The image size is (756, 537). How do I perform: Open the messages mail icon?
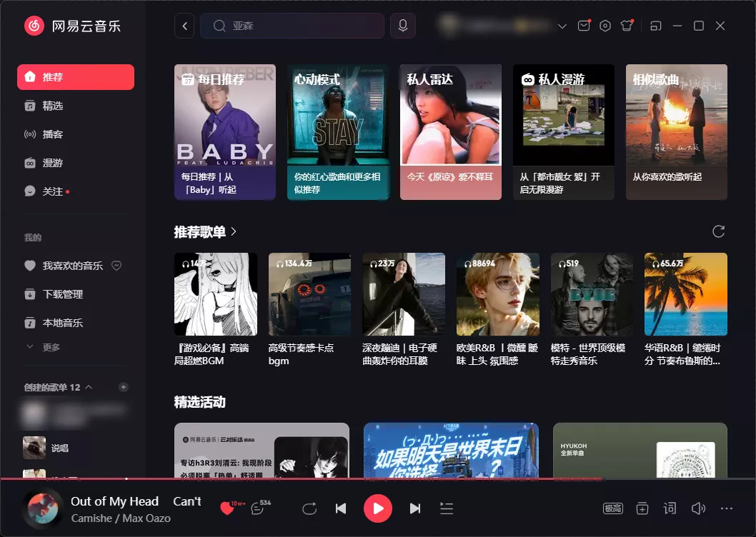click(x=584, y=26)
